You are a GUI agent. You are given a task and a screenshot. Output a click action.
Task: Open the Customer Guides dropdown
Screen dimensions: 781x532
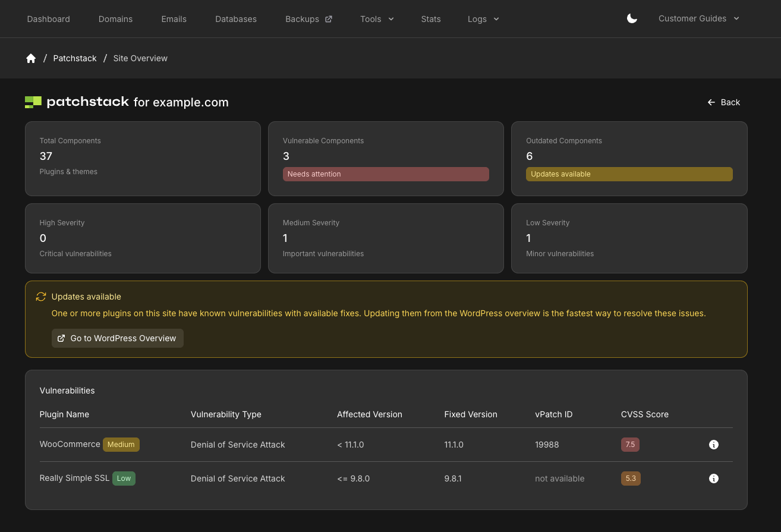(x=699, y=18)
